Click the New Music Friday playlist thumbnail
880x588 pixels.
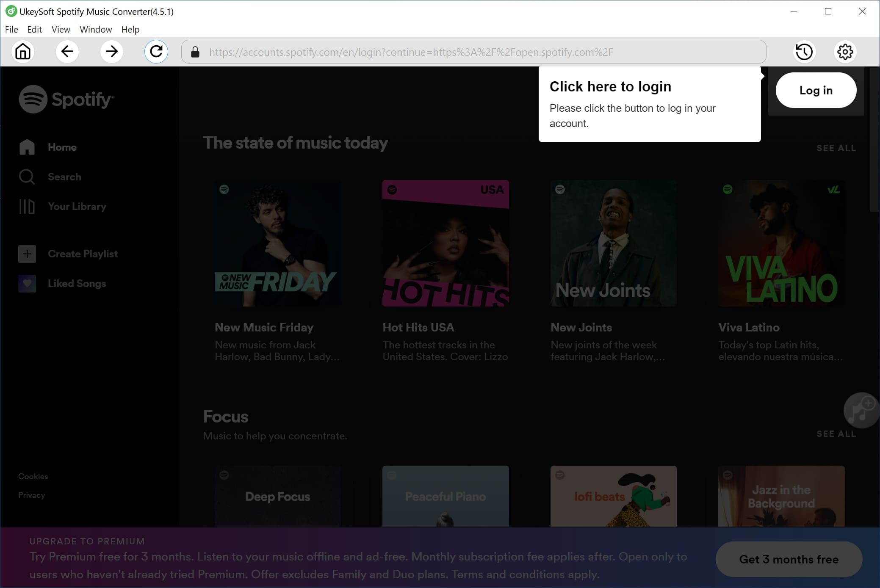(x=276, y=242)
